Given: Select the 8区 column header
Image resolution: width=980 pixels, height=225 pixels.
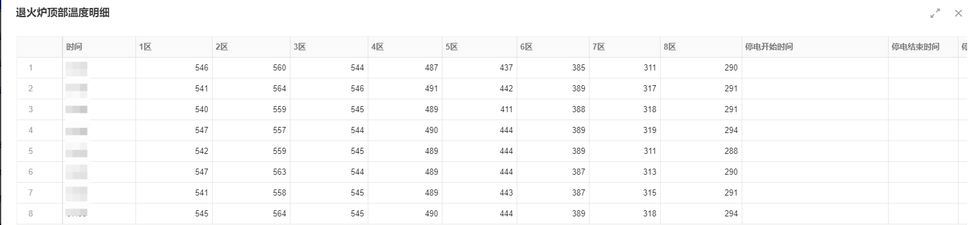Looking at the screenshot, I should pyautogui.click(x=701, y=47).
